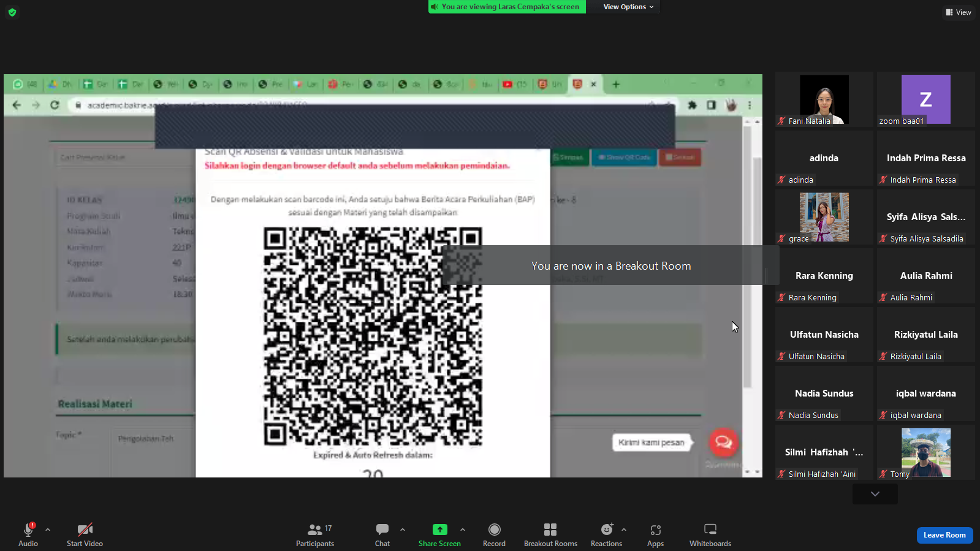980x551 pixels.
Task: Select Fani Natalia's video tile
Action: (824, 99)
